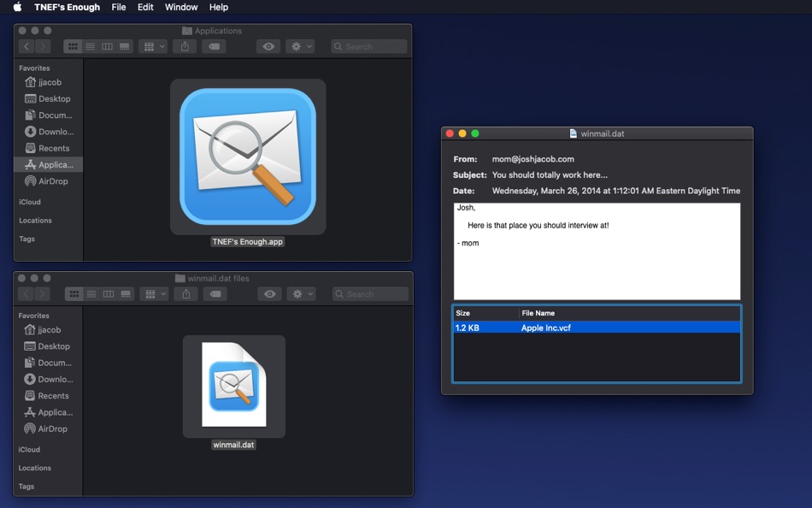812x508 pixels.
Task: Go back in winmail.dat files window
Action: point(26,294)
